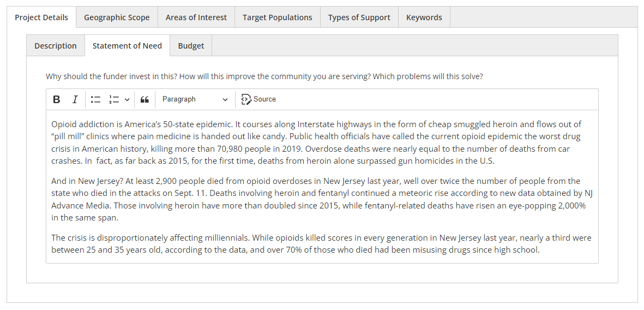Select the Target Populations tab
The image size is (644, 310).
point(278,17)
